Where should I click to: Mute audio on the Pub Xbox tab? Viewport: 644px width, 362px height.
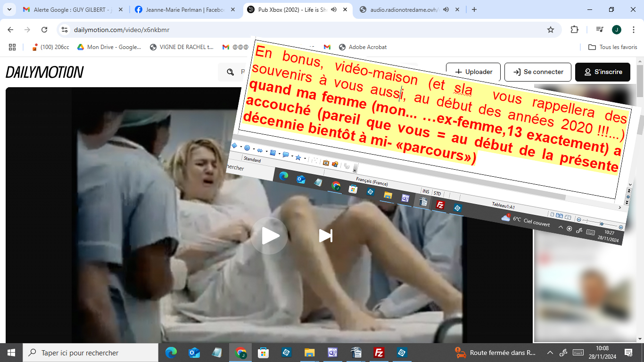coord(334,9)
